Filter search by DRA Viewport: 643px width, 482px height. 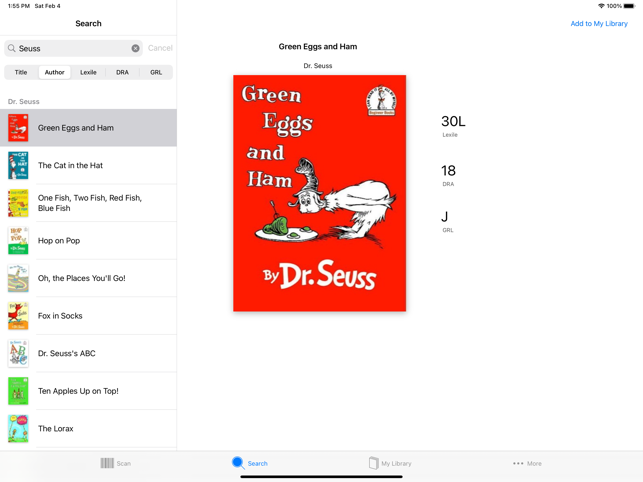(122, 72)
